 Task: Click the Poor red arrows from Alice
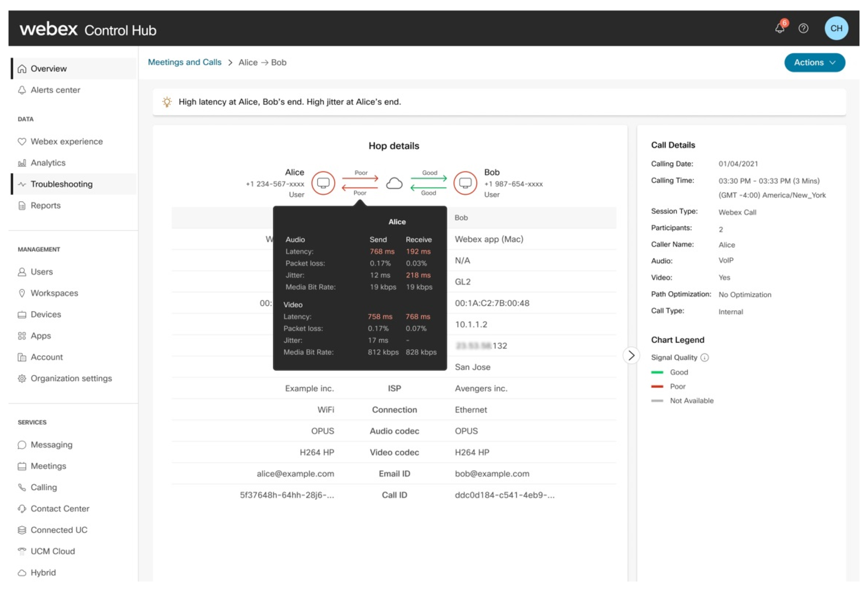(360, 183)
